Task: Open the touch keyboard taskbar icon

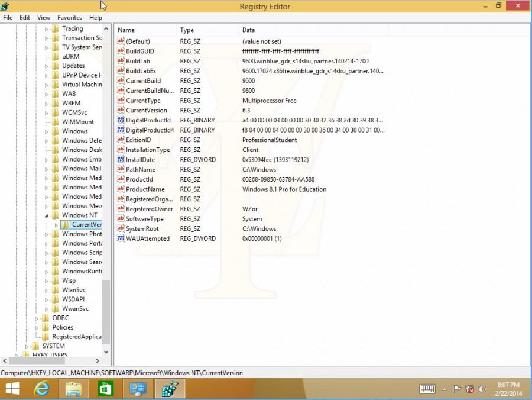Action: 427,389
